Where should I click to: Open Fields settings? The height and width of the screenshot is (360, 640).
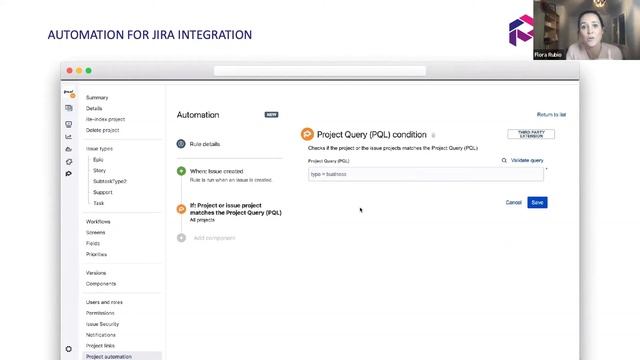pyautogui.click(x=93, y=243)
